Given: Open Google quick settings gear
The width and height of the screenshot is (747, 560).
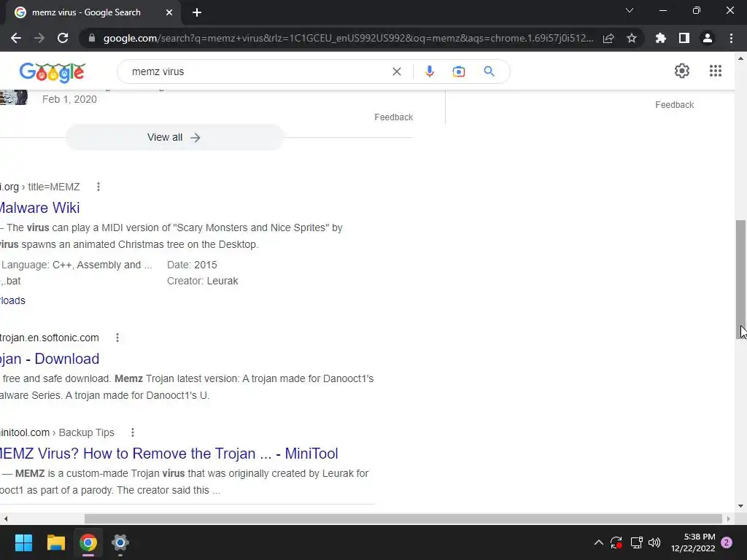Looking at the screenshot, I should [682, 71].
